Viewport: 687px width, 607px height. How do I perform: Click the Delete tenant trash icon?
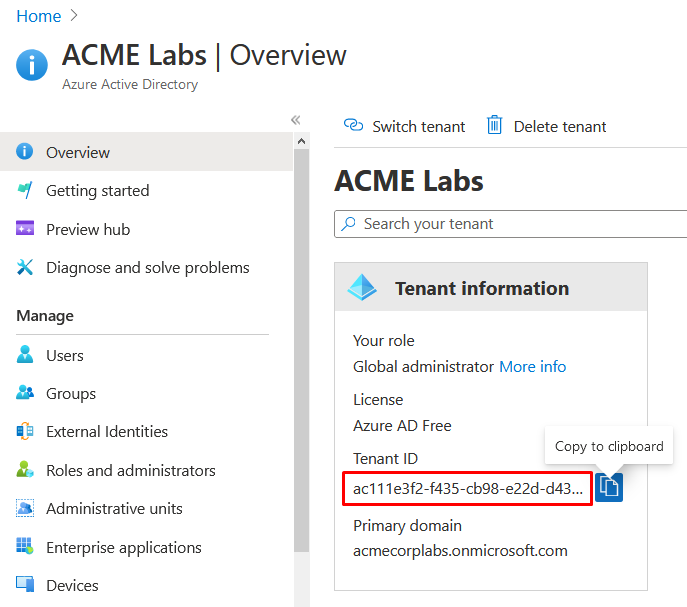pyautogui.click(x=494, y=126)
